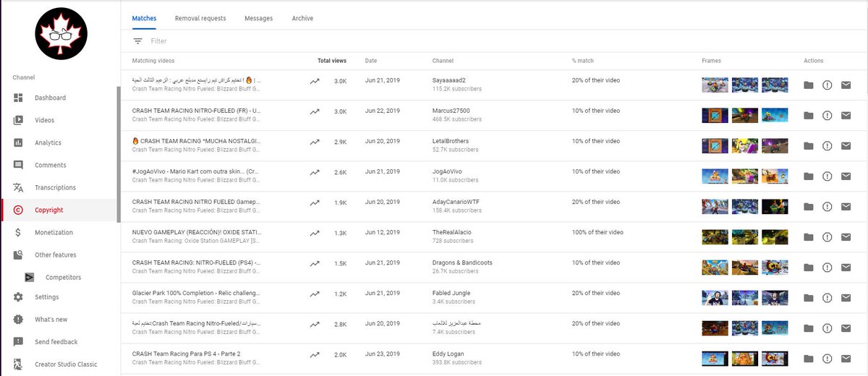Message the Eddy Logan channel

click(x=846, y=358)
